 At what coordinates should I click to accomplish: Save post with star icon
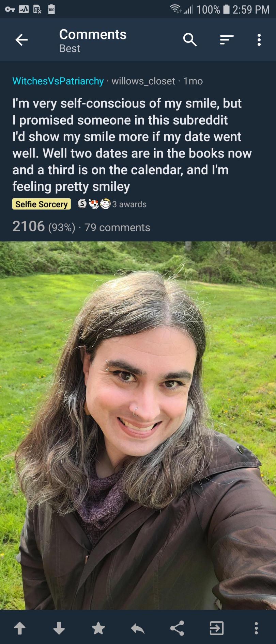point(98,628)
